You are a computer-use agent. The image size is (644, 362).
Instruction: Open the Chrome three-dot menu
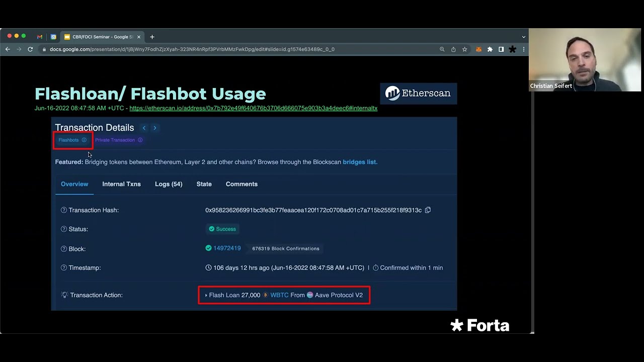[524, 49]
